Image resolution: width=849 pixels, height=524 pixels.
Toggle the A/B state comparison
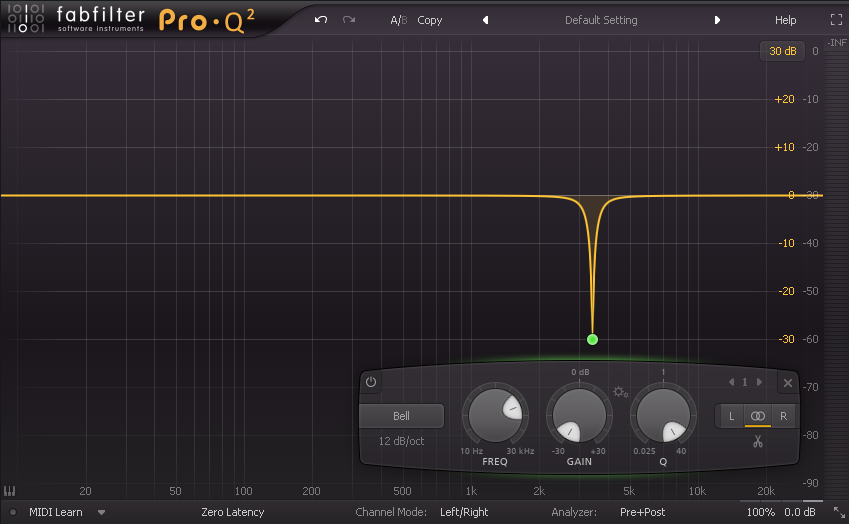pos(399,20)
